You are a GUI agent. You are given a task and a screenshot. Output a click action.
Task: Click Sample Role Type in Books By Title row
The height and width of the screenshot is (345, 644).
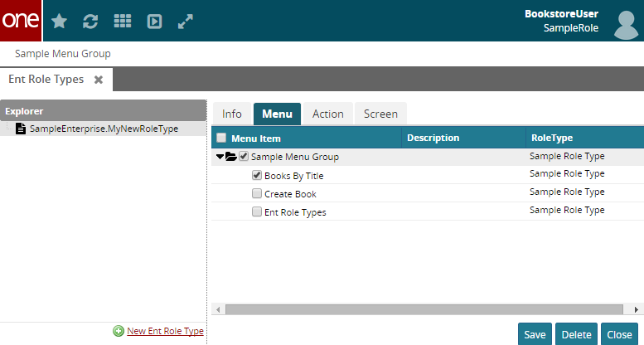point(567,174)
